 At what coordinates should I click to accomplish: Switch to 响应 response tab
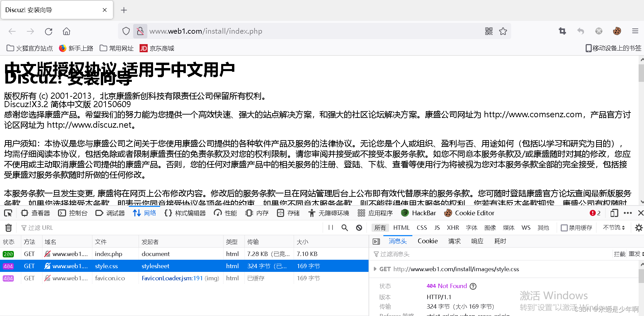point(477,241)
